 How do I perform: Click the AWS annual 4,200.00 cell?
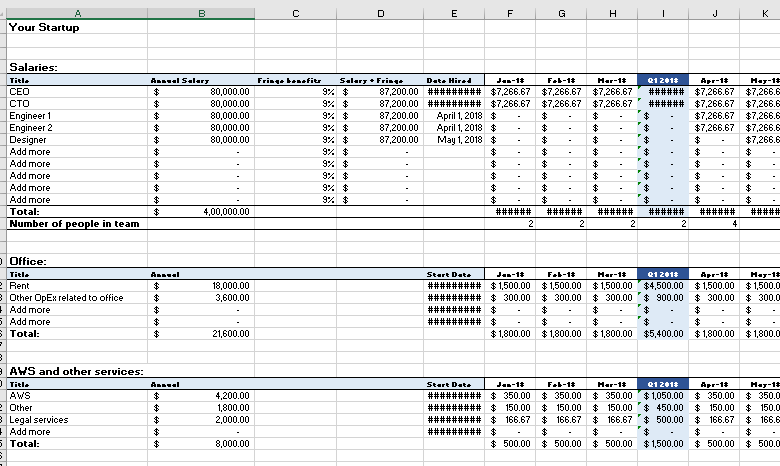click(201, 395)
